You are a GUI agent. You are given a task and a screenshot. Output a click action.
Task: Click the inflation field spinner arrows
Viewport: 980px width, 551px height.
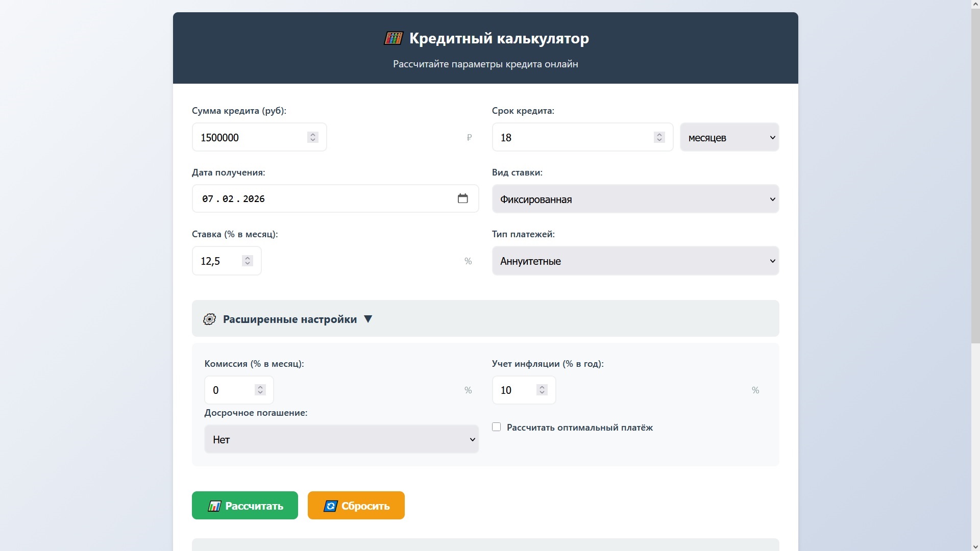(542, 390)
